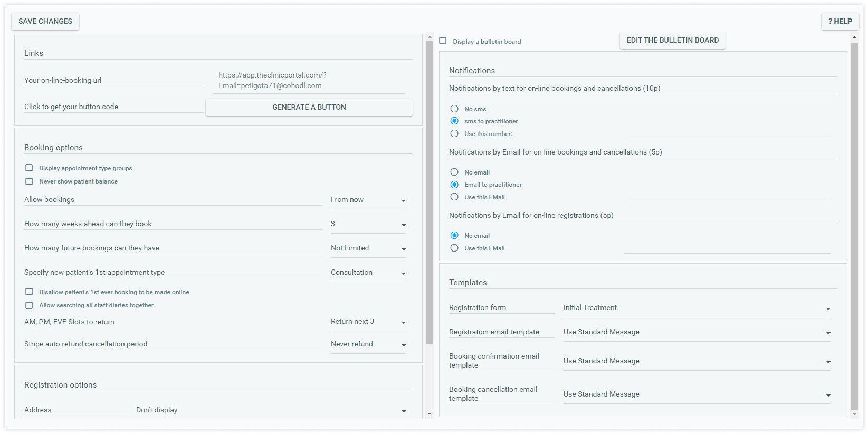Enable Display a bulletin board checkbox

pyautogui.click(x=443, y=41)
